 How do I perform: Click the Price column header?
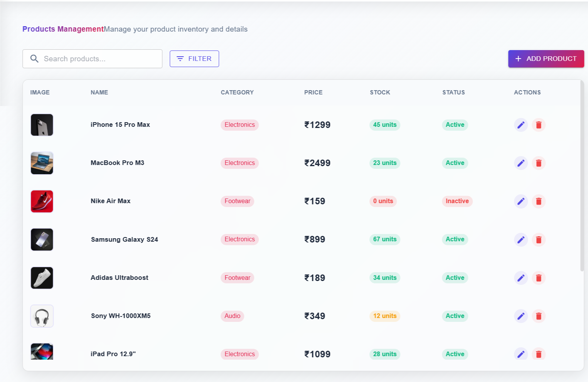pos(313,93)
